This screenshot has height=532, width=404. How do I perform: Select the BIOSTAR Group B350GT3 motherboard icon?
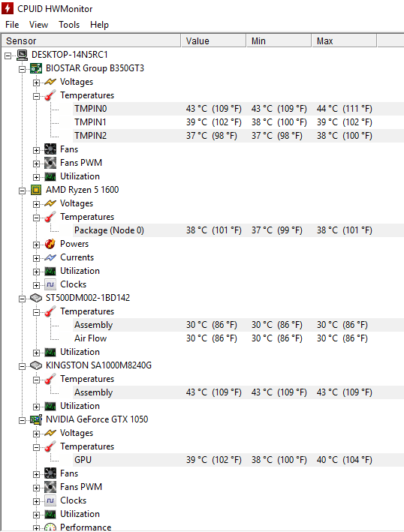coord(36,68)
